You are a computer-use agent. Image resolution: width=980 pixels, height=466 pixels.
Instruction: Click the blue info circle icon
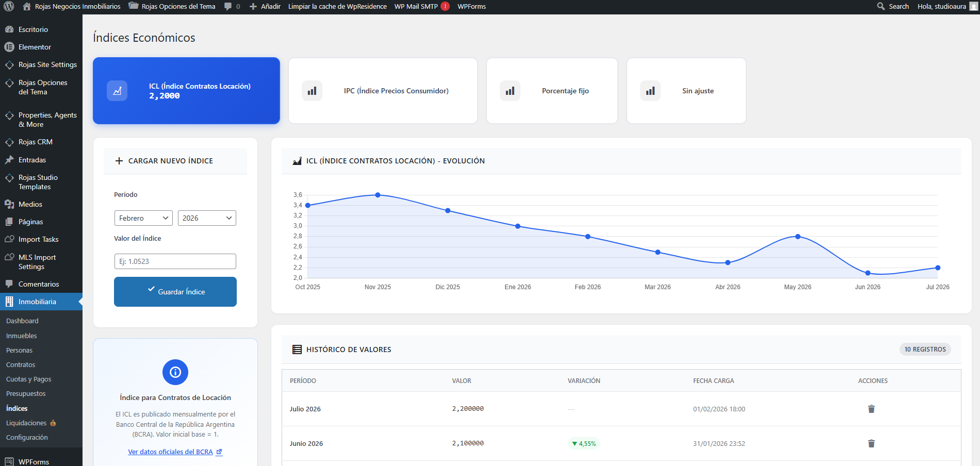[175, 372]
